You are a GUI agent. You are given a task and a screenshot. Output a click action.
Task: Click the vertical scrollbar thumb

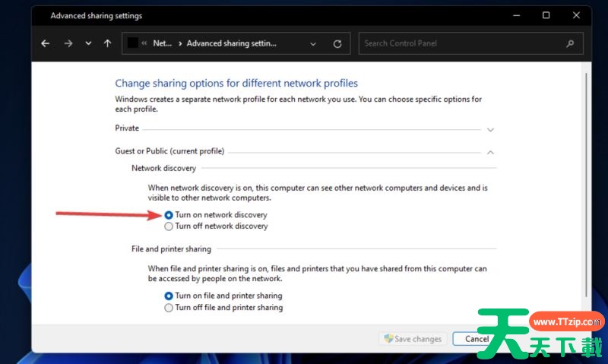586,185
